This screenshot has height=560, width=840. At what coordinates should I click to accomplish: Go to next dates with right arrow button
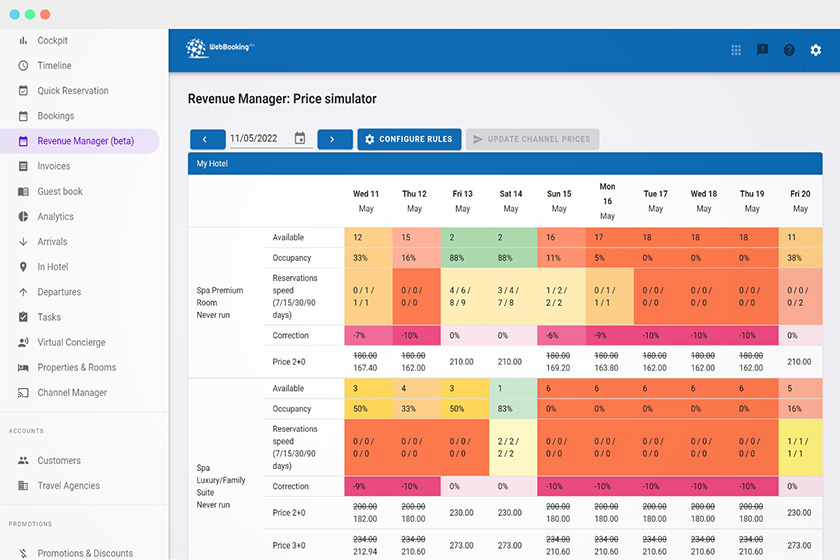click(335, 139)
